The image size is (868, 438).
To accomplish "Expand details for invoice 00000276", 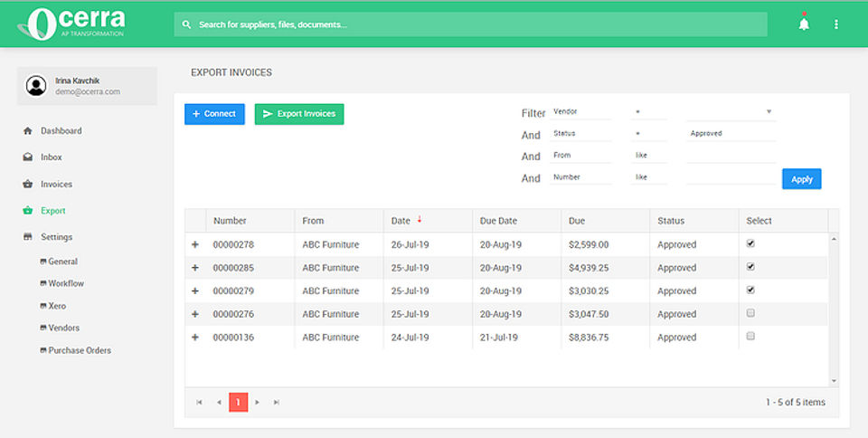I will (x=195, y=314).
